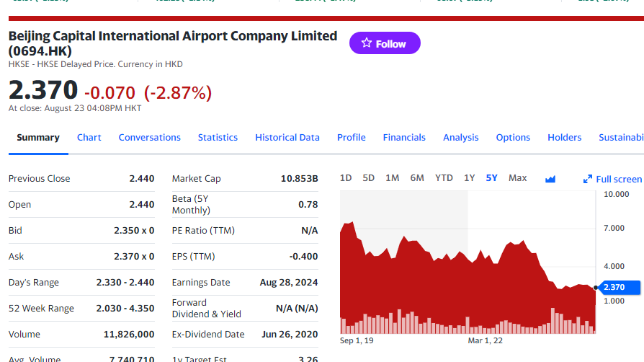Select the 6M chart range
This screenshot has width=644, height=362.
pyautogui.click(x=417, y=178)
